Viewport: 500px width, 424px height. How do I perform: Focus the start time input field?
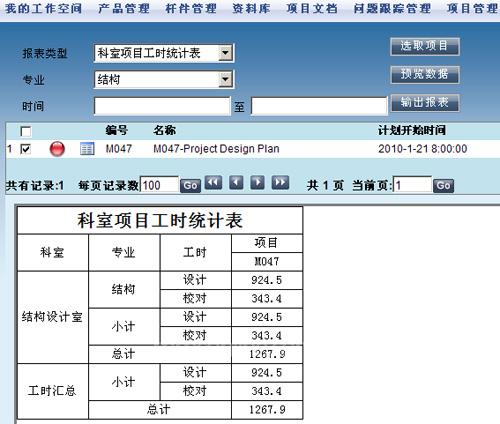pos(162,106)
